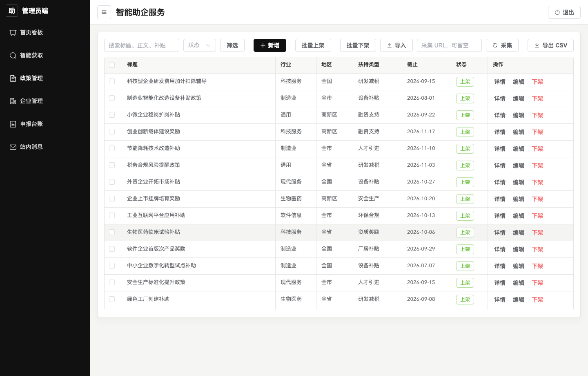This screenshot has width=588, height=376.
Task: Click the sidebar collapse hamburger icon
Action: (104, 12)
